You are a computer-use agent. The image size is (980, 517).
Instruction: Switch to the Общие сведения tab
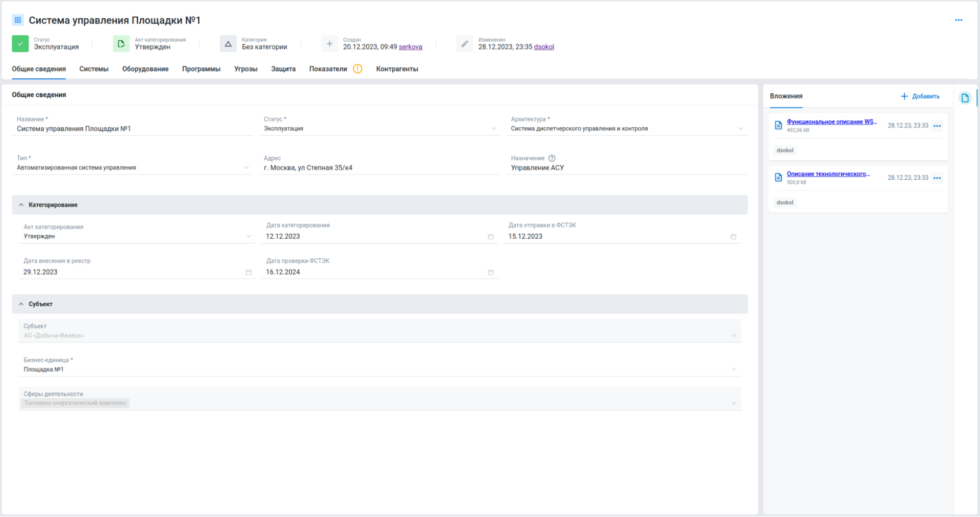39,69
